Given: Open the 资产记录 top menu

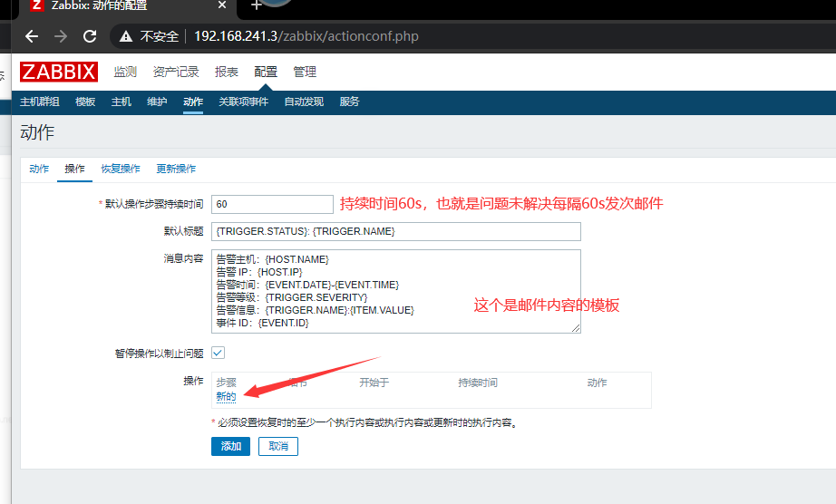Looking at the screenshot, I should 176,72.
